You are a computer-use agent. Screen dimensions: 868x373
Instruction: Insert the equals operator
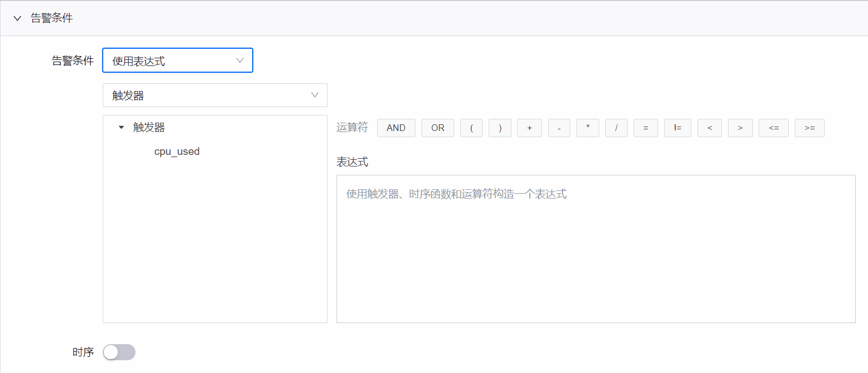(645, 128)
